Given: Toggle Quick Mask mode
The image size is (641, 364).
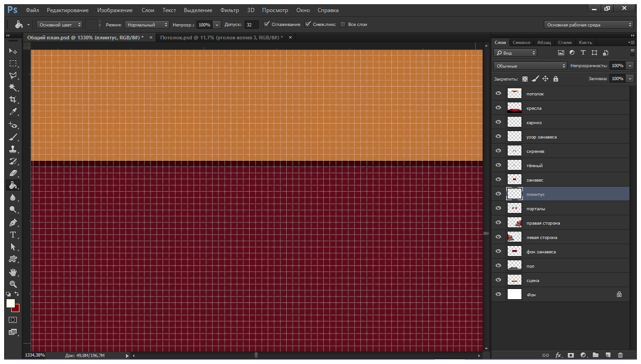Looking at the screenshot, I should coord(13,320).
